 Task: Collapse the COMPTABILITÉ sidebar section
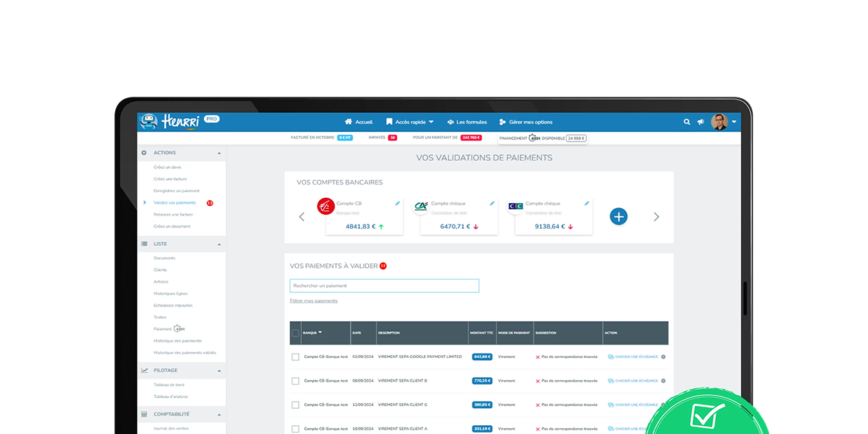point(218,414)
